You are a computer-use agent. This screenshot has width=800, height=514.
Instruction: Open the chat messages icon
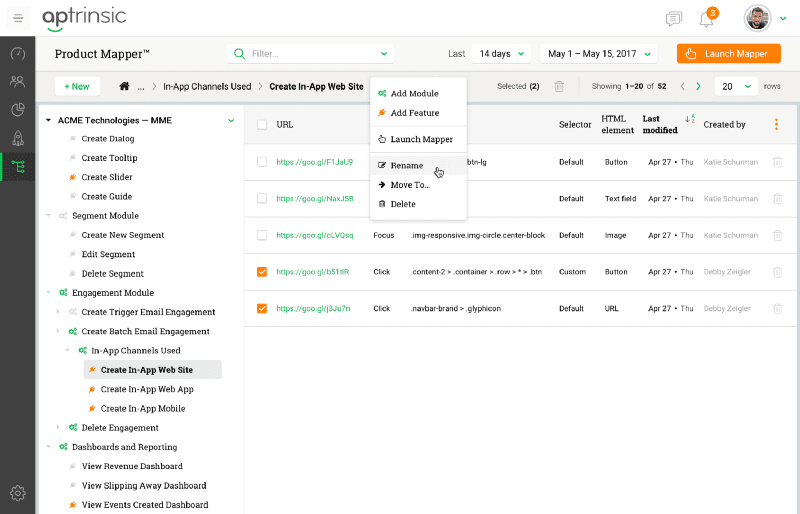[674, 19]
